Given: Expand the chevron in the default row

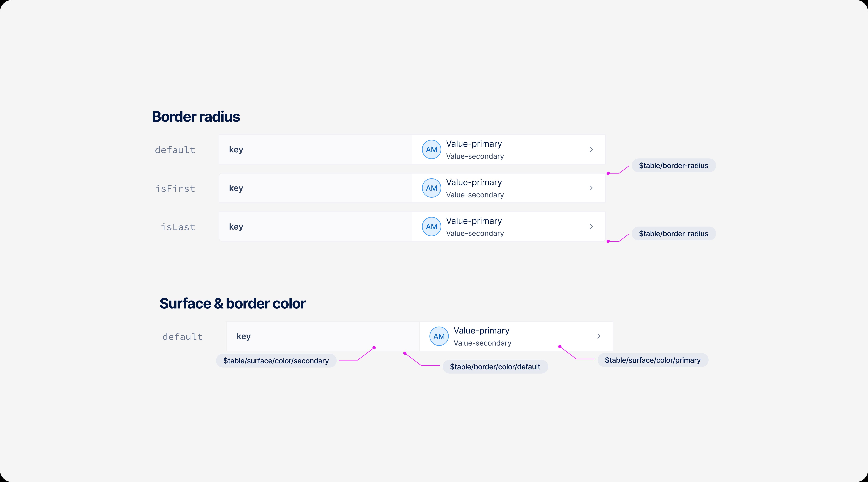Looking at the screenshot, I should click(x=591, y=149).
